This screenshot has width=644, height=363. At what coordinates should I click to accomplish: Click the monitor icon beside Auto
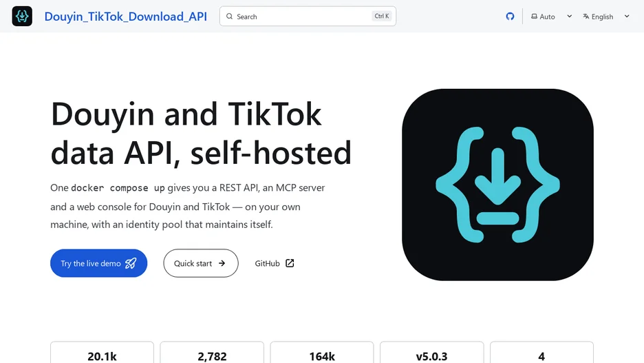(x=534, y=17)
